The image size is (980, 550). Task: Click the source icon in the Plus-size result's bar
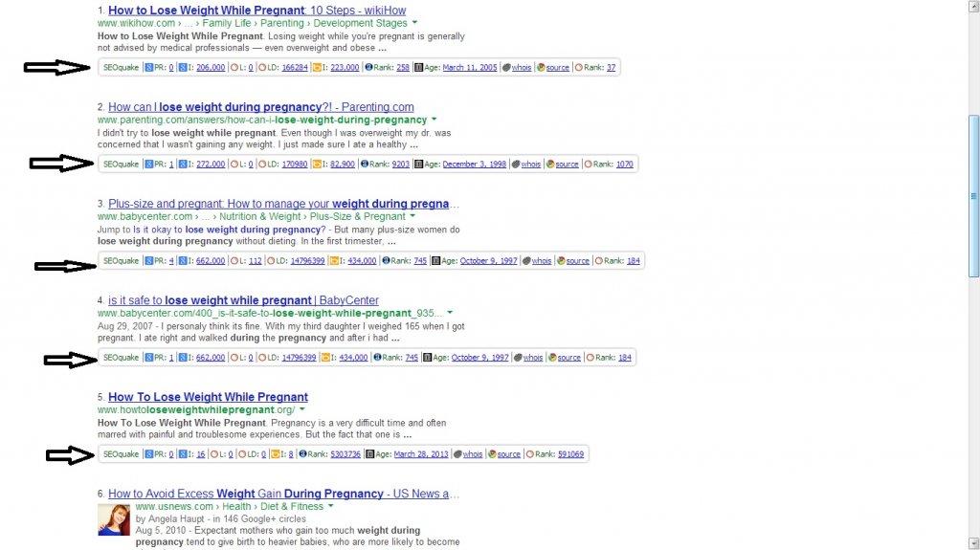[x=561, y=260]
